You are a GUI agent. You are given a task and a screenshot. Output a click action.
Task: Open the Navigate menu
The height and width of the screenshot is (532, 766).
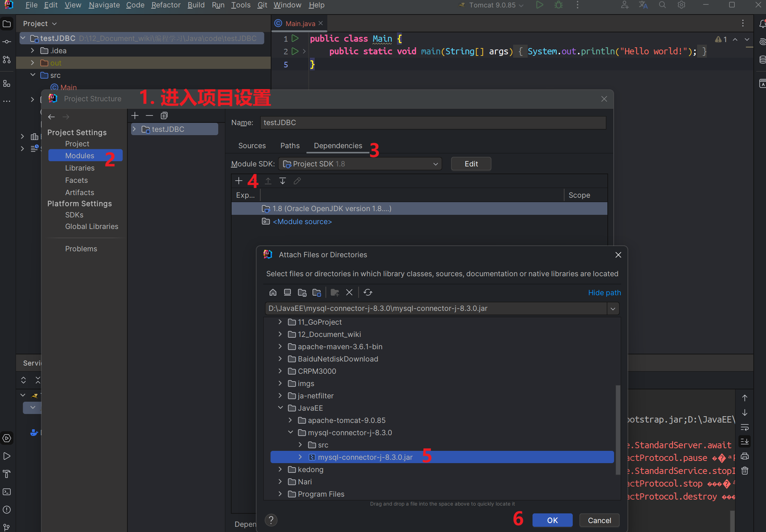pos(104,5)
